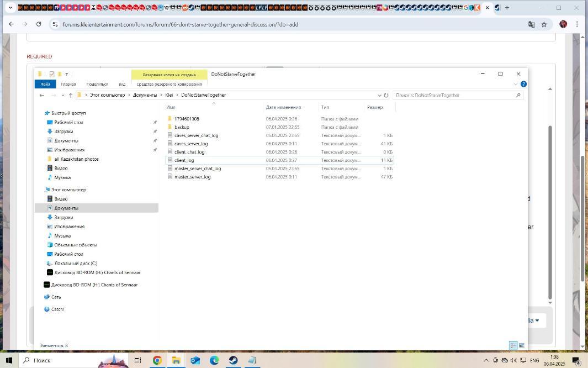Click the Klei breadcrumb in address bar
Screen dimensions: 588x368
click(169, 95)
